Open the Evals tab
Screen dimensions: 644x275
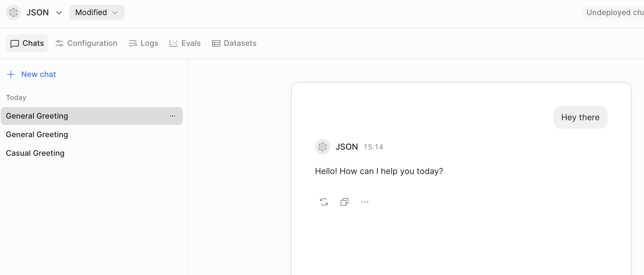pos(185,43)
